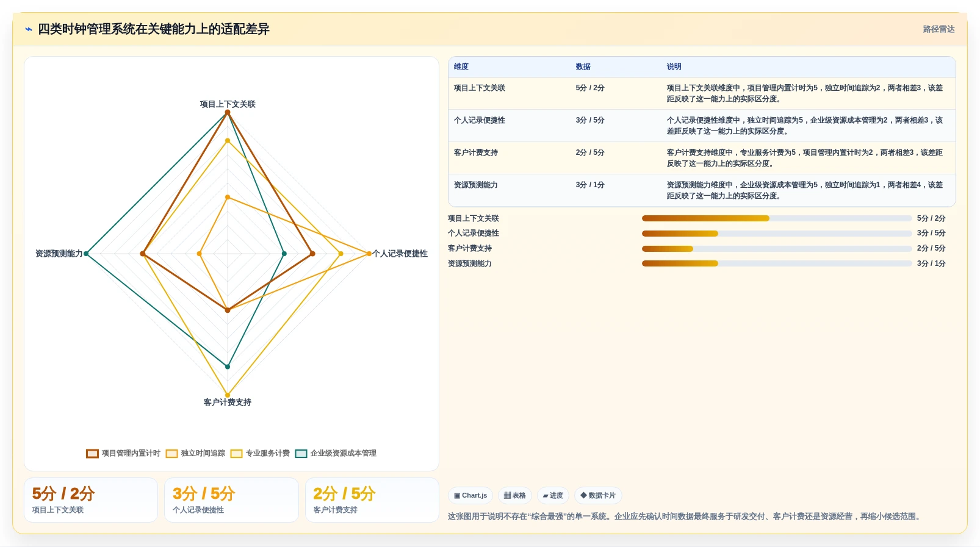Toggle 独立时间追踪 legend swatch
Image resolution: width=980 pixels, height=547 pixels.
(x=171, y=454)
